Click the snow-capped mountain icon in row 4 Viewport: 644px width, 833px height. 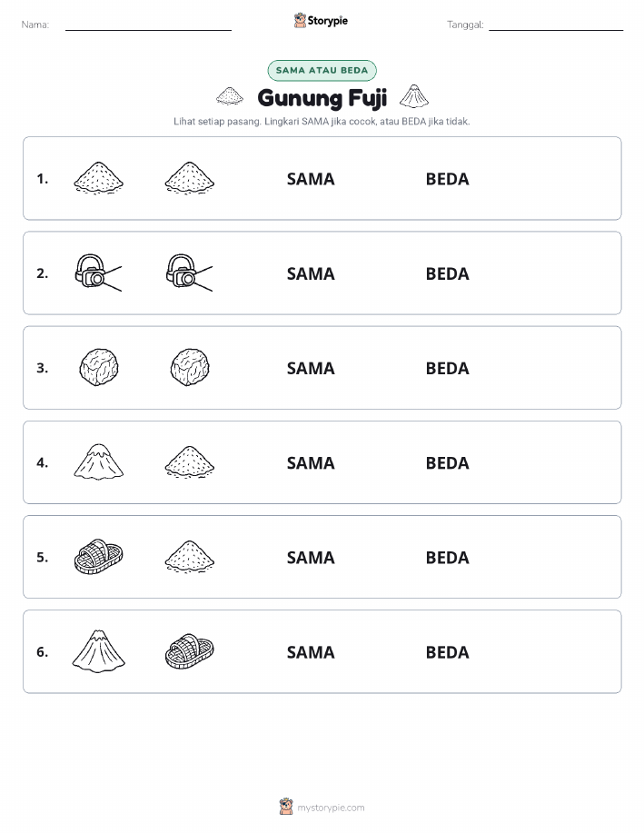[x=98, y=461]
